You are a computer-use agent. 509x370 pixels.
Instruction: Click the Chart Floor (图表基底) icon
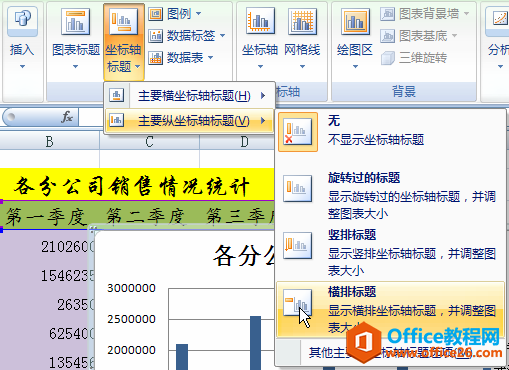pyautogui.click(x=388, y=36)
